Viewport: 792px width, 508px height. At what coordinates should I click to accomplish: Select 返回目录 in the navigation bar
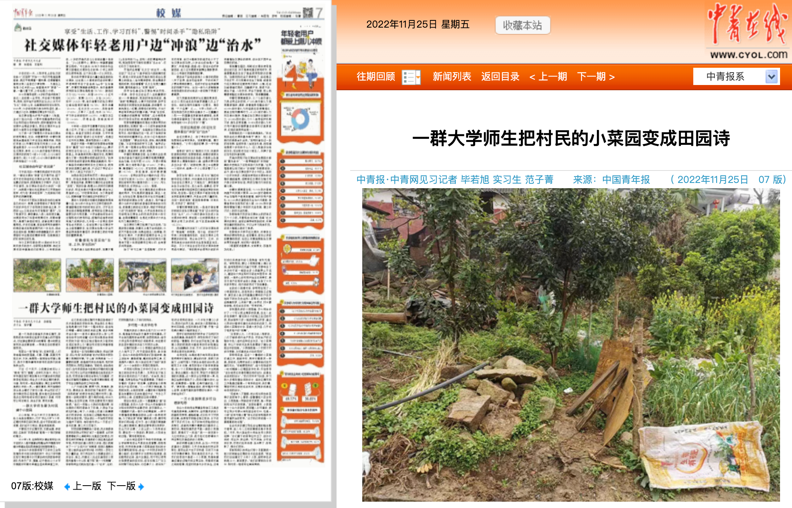pos(500,77)
